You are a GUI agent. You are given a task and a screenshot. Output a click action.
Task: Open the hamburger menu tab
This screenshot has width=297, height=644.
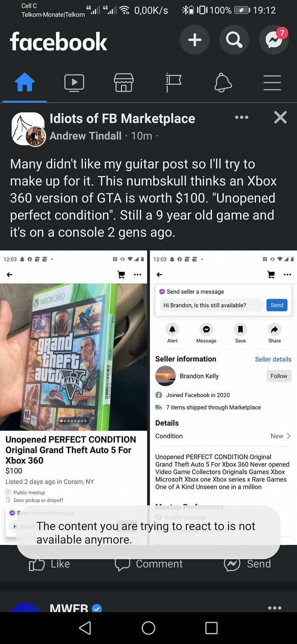(x=272, y=82)
